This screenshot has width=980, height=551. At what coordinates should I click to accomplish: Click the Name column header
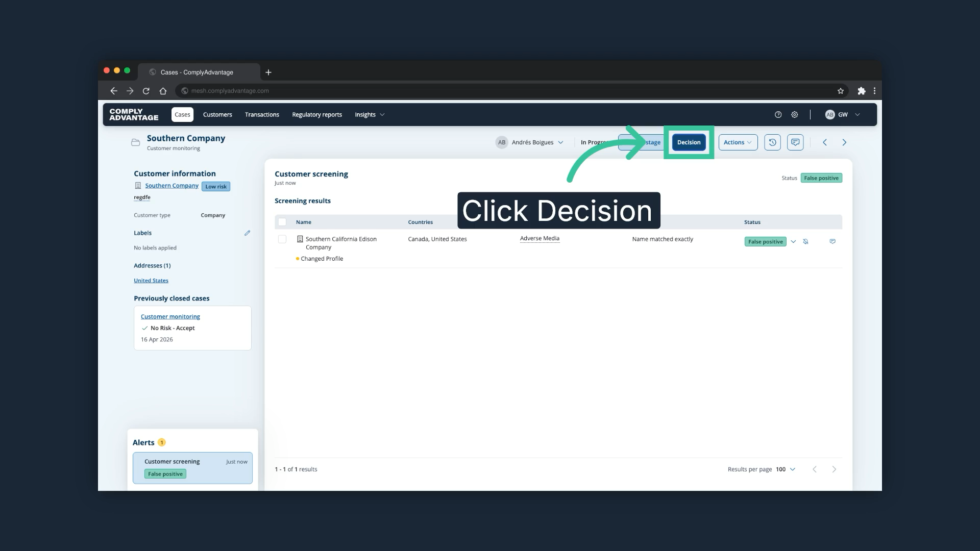click(304, 222)
